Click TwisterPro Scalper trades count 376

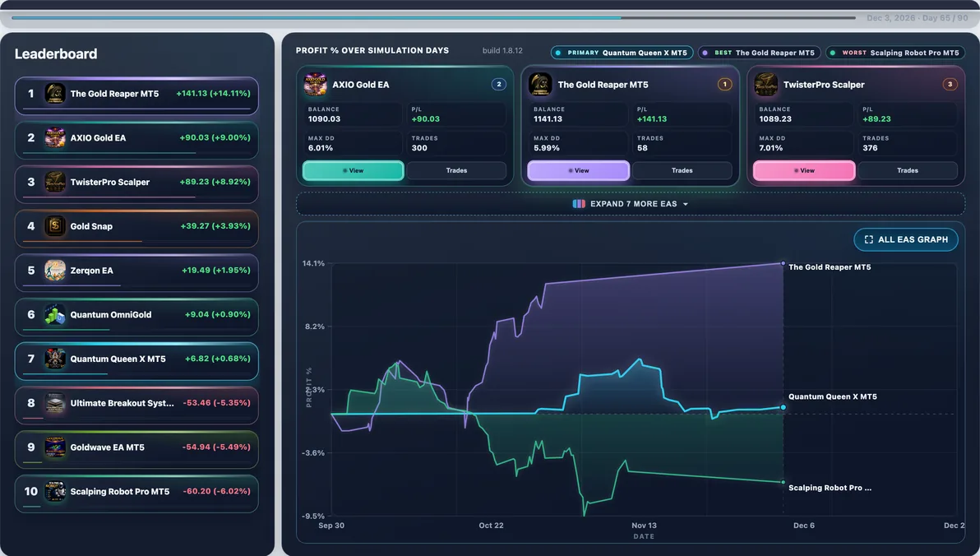click(870, 148)
